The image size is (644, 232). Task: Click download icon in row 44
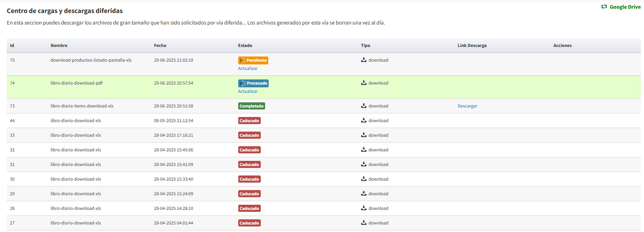(363, 121)
